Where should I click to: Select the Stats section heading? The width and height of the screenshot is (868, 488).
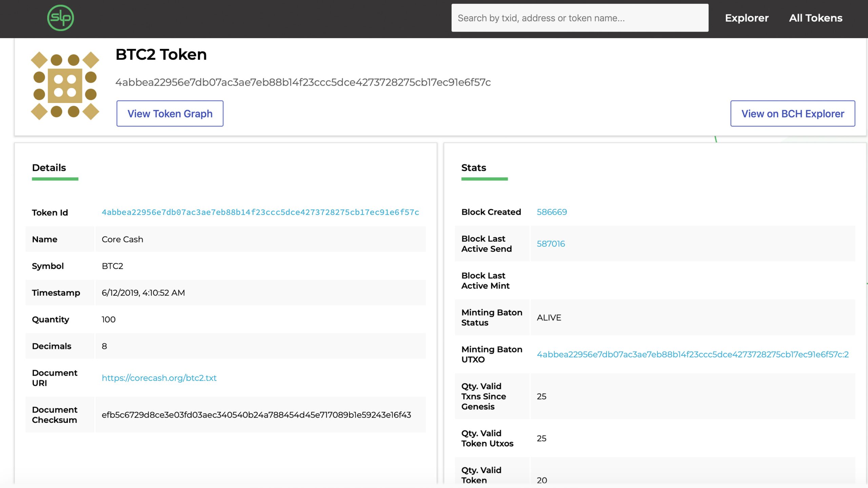click(x=473, y=168)
